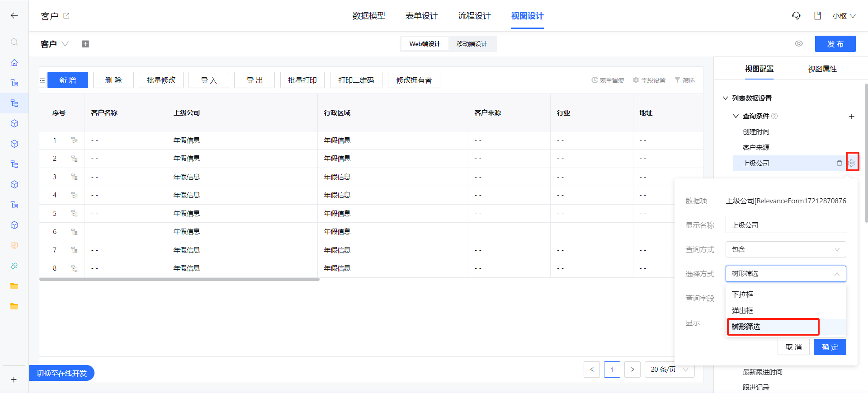Click the 导出 button
This screenshot has width=868, height=393.
click(x=255, y=80)
